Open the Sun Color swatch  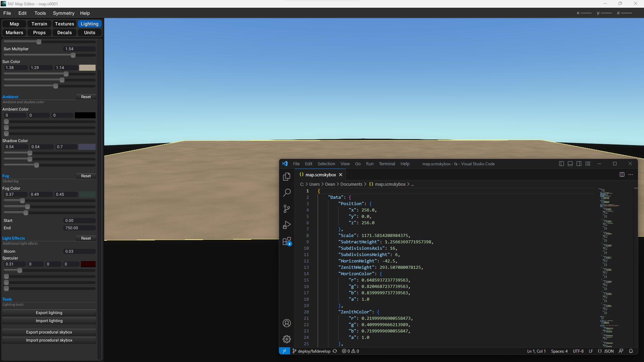click(87, 68)
